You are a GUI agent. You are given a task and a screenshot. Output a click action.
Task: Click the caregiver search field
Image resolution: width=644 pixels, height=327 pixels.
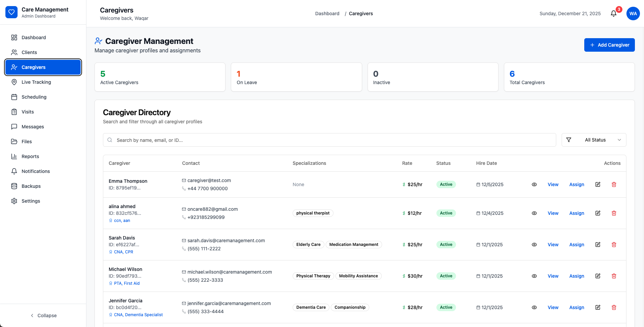point(329,140)
